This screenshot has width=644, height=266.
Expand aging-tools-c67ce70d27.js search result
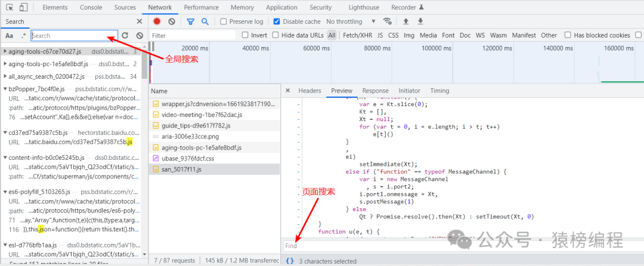tap(5, 51)
